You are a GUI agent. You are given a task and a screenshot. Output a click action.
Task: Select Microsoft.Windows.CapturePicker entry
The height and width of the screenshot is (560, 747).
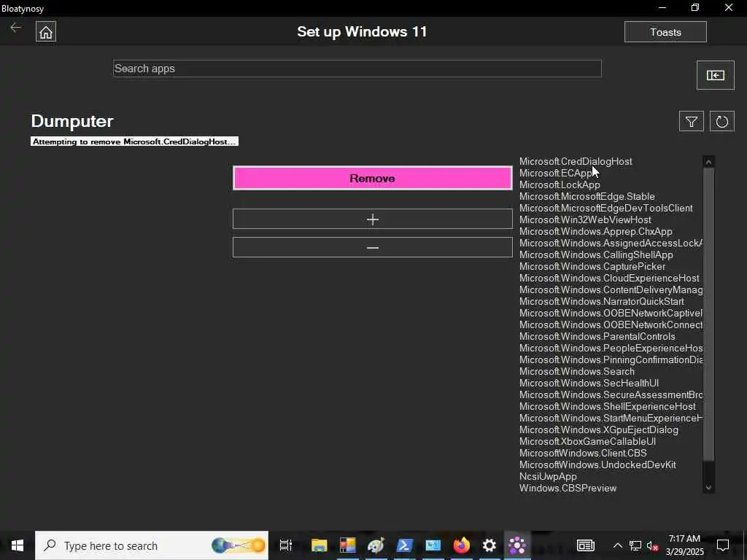click(x=592, y=267)
